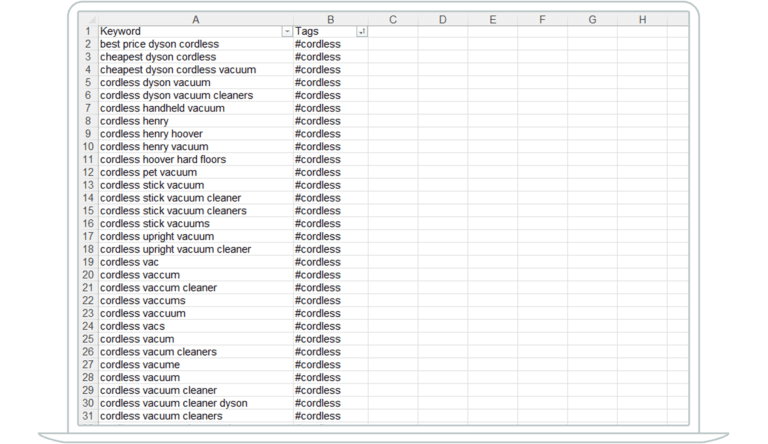Select row 31 header
Screen dimensions: 768x444
pos(88,416)
